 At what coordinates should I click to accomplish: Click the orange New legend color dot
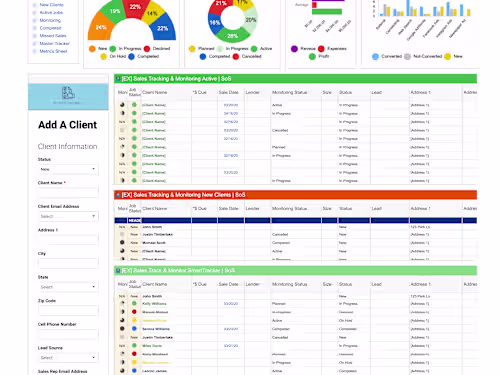(x=92, y=49)
